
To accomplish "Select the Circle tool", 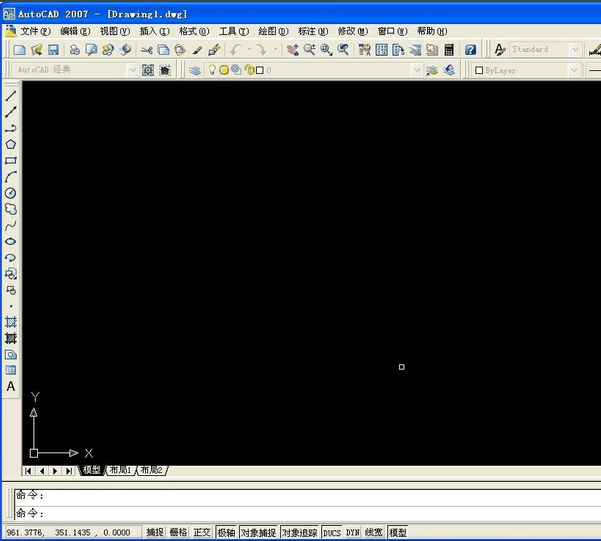I will [11, 193].
